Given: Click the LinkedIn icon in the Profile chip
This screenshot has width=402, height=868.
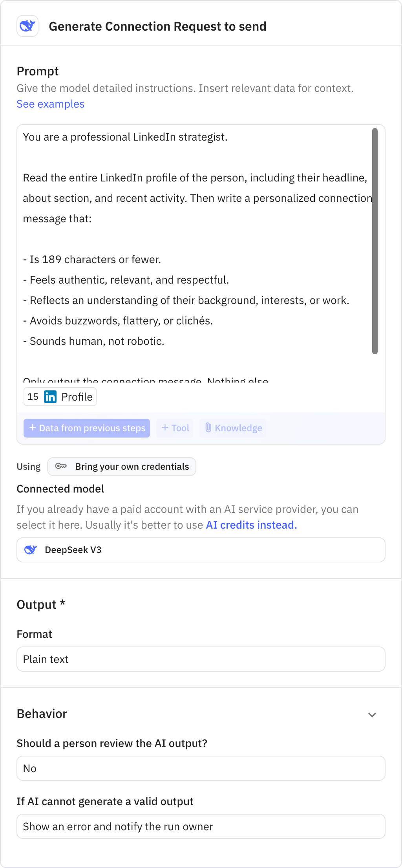Looking at the screenshot, I should pyautogui.click(x=50, y=397).
